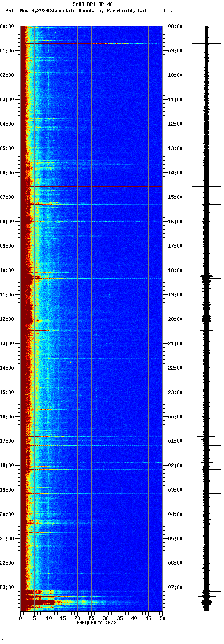Click the PST-axis "09:00" time label
Screen dimensions: 224x644
[x=7, y=246]
